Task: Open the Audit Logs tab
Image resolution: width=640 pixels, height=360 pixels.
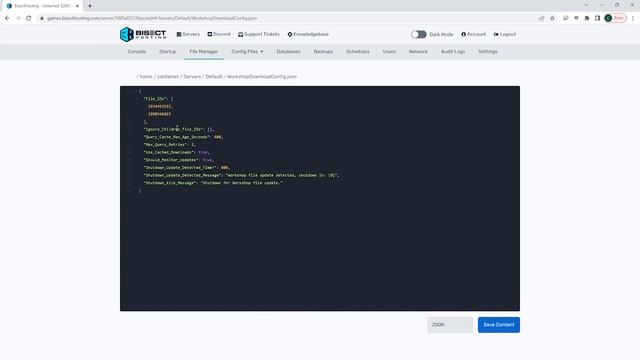Action: pos(453,51)
